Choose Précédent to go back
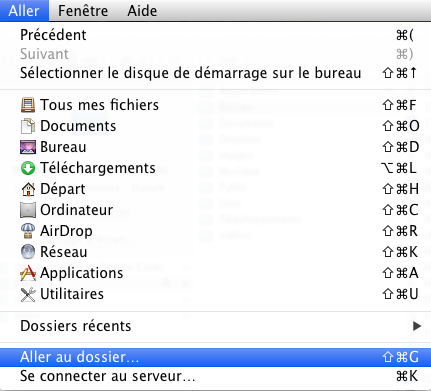This screenshot has width=431, height=391. tap(215, 35)
